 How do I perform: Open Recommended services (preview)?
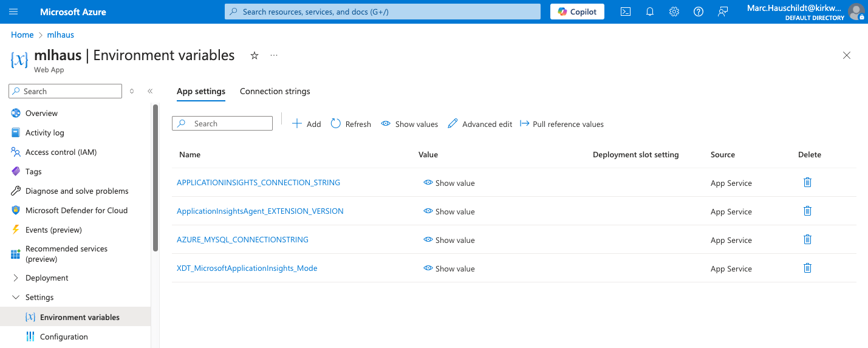66,254
